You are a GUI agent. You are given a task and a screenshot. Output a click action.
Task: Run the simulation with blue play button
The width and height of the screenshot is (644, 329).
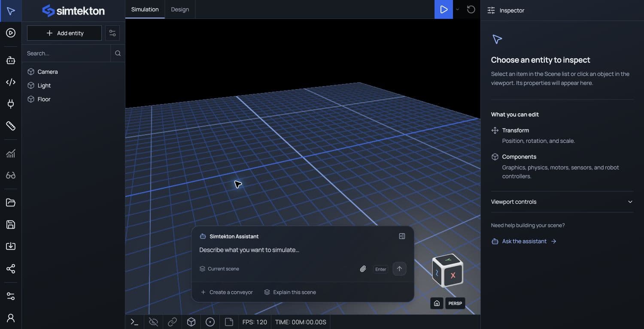coord(444,9)
